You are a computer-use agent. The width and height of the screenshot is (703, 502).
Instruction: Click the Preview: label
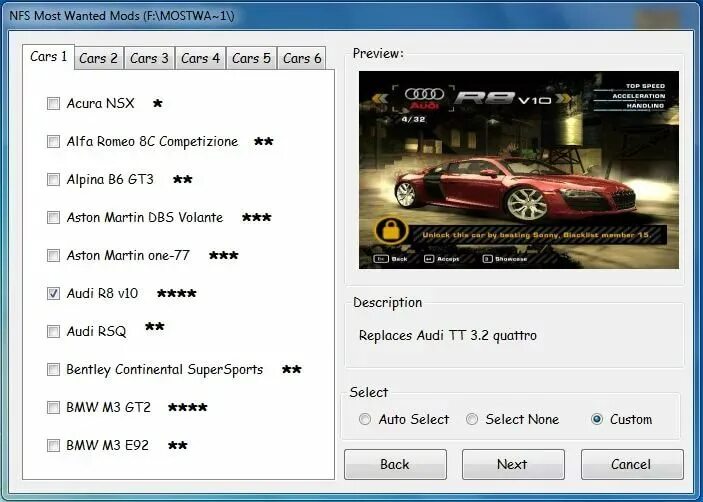[378, 53]
